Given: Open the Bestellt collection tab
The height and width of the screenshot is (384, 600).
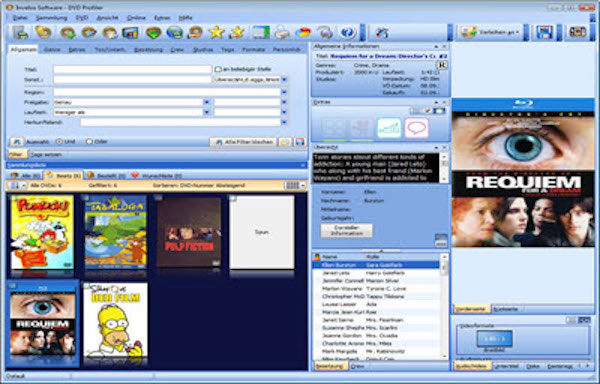Looking at the screenshot, I should pyautogui.click(x=106, y=176).
